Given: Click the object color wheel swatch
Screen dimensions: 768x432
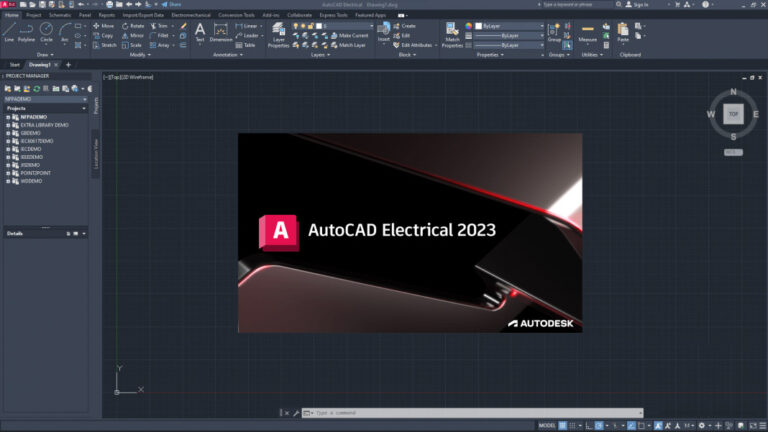Looking at the screenshot, I should 468,26.
